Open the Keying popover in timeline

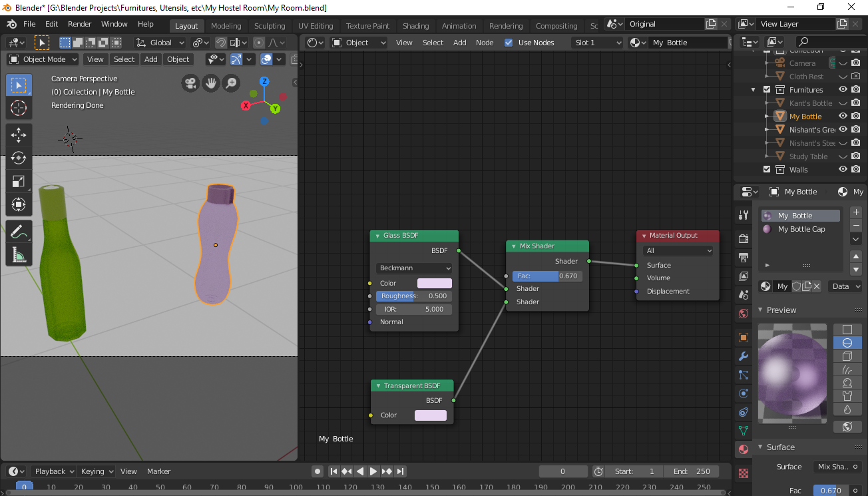tap(97, 471)
